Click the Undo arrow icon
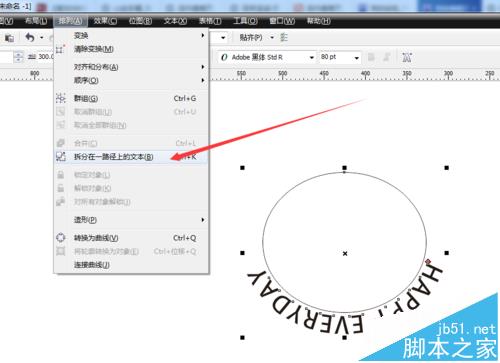The height and width of the screenshot is (363, 500). pos(30,38)
